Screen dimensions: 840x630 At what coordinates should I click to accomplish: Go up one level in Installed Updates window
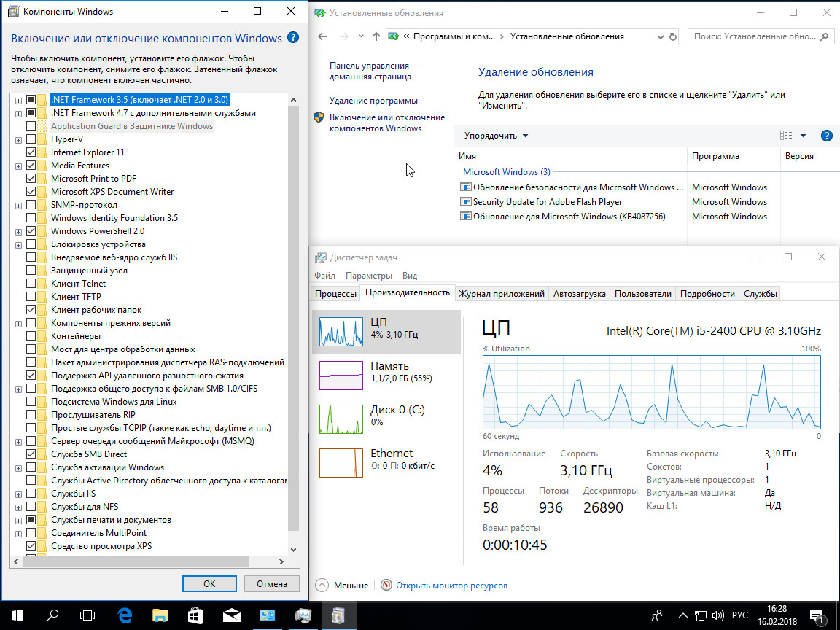pos(376,36)
